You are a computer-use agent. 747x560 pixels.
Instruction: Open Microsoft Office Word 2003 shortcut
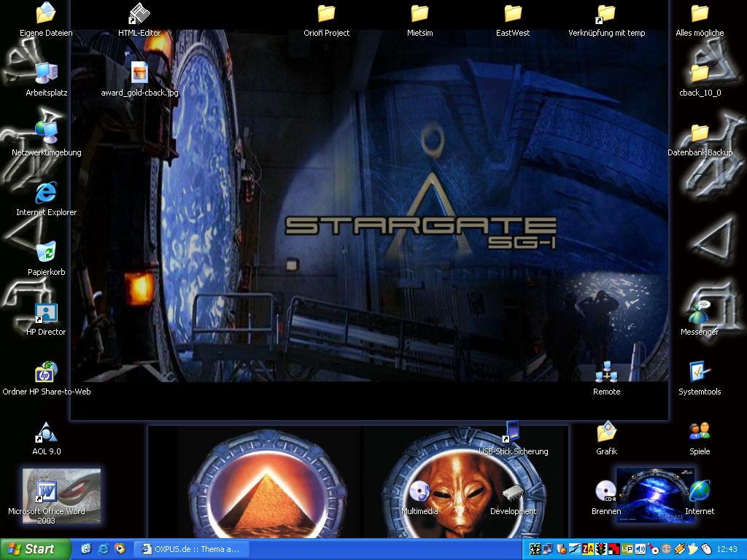[46, 492]
